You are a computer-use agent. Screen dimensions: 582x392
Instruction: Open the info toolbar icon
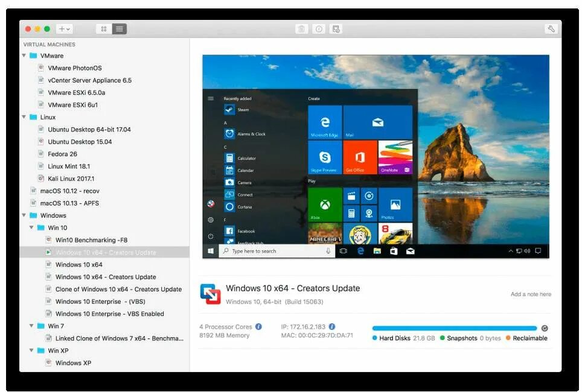(319, 29)
